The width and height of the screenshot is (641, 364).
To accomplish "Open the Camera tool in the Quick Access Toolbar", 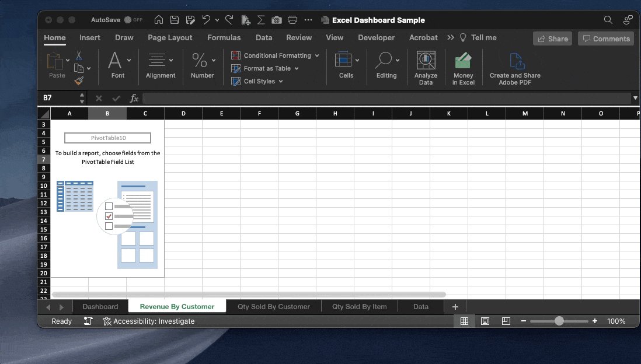I will [x=276, y=19].
